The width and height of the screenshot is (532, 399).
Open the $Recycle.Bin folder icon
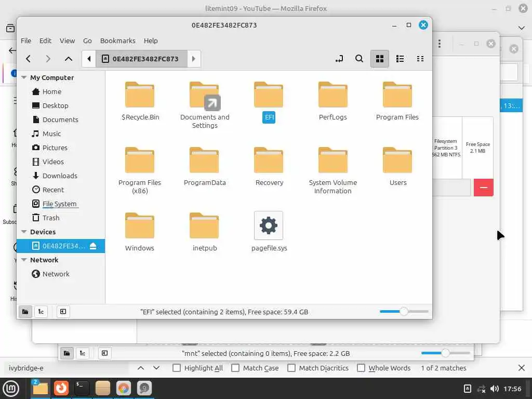point(140,95)
